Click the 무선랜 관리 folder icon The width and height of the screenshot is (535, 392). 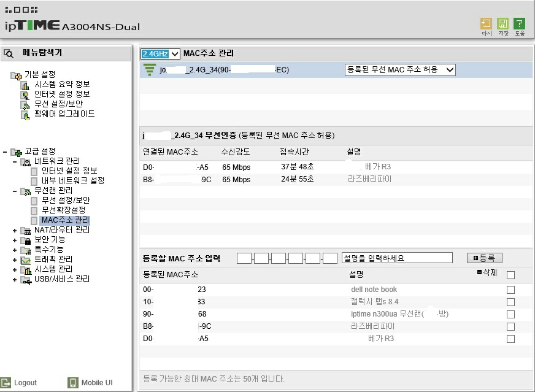[26, 191]
